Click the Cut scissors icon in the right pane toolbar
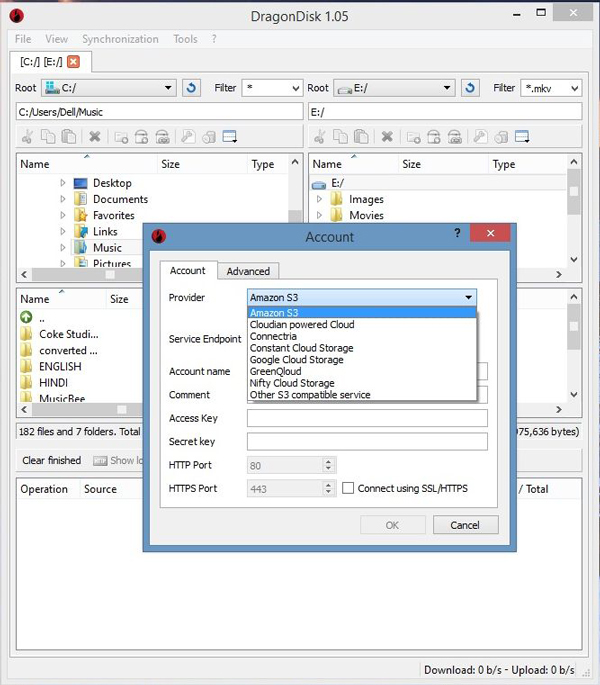Screen dimensions: 600x685 tap(319, 137)
